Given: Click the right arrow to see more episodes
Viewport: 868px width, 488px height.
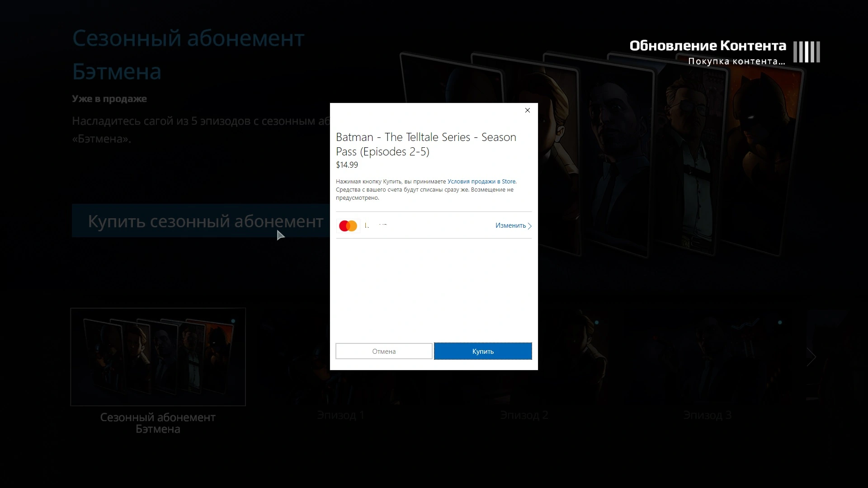Looking at the screenshot, I should pos(811,357).
